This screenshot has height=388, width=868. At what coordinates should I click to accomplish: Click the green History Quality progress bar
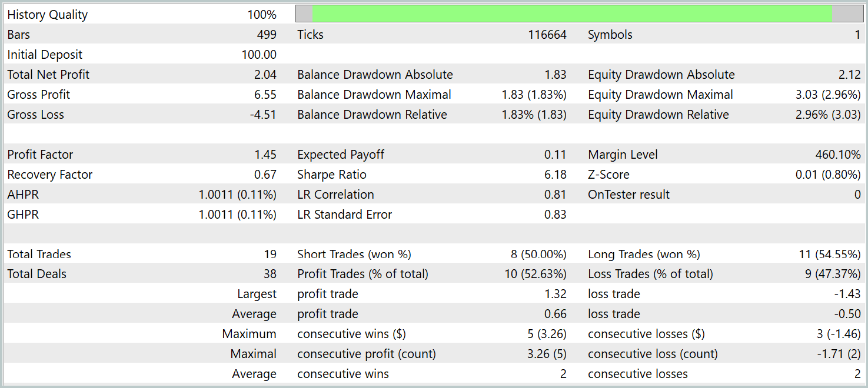[x=571, y=14]
